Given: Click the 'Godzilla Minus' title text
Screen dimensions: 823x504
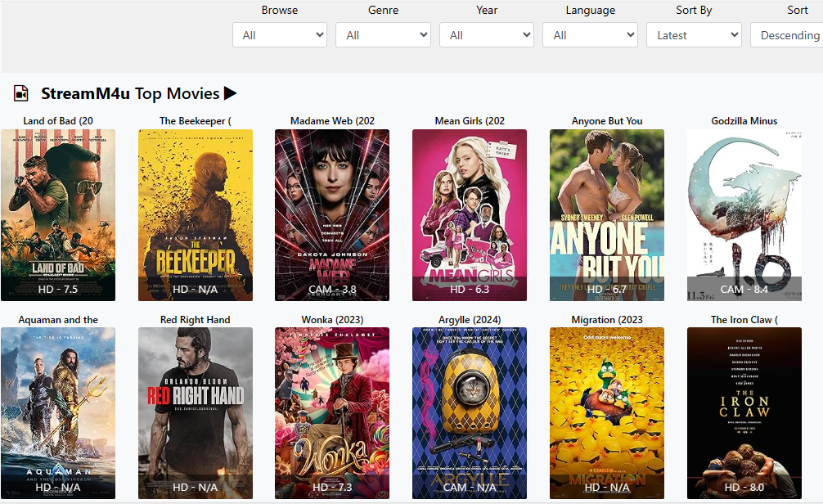Looking at the screenshot, I should point(744,121).
